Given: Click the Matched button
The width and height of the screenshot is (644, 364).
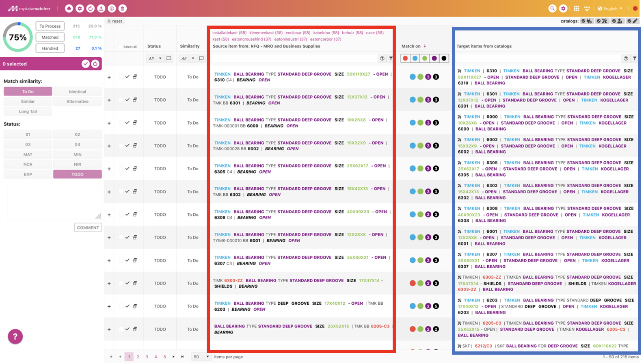Looking at the screenshot, I should coord(50,37).
